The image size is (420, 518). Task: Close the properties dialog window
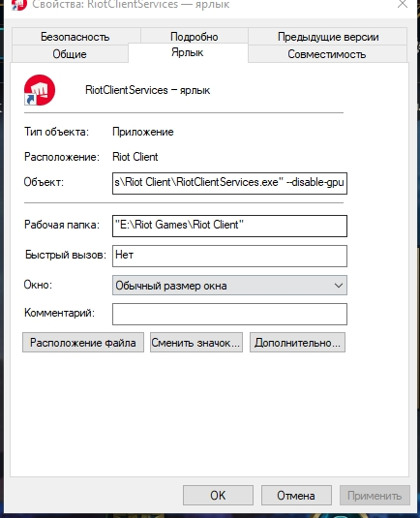point(403,4)
